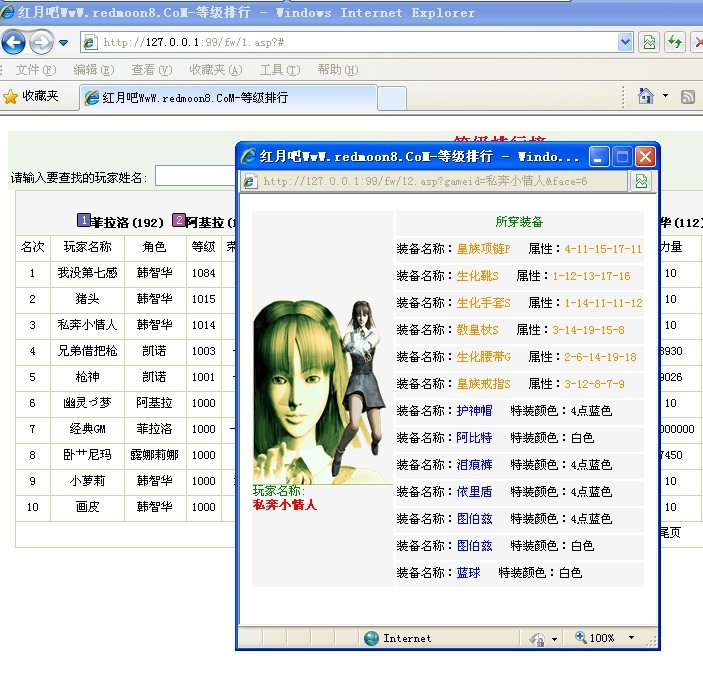The width and height of the screenshot is (703, 676).
Task: Click player name 我没第七感 in ranking table
Action: point(87,273)
